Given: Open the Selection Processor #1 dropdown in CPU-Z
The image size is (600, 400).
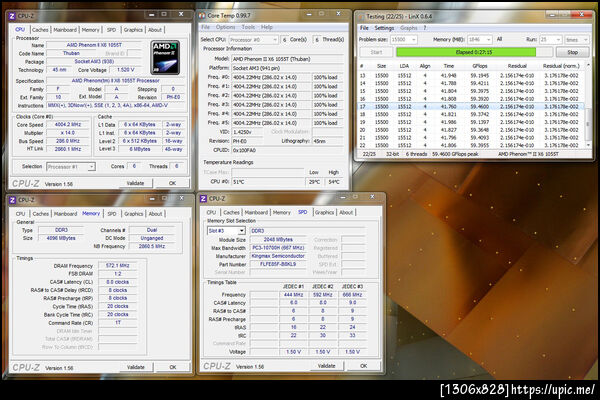Looking at the screenshot, I should (71, 167).
